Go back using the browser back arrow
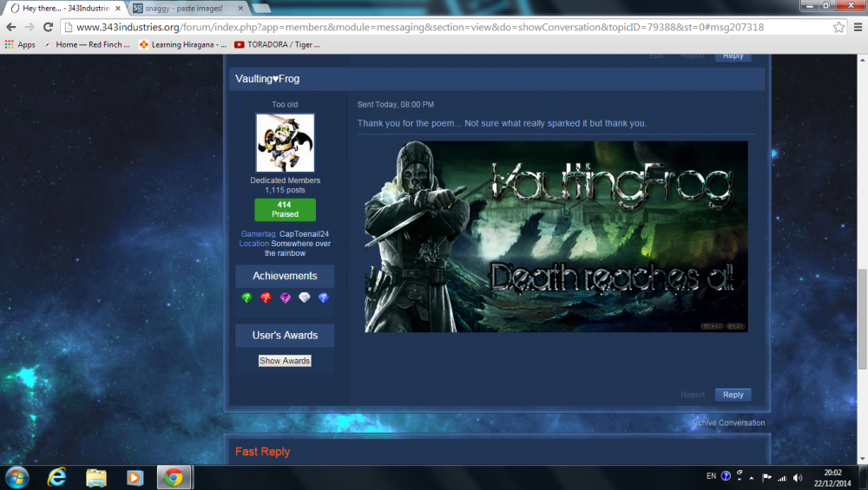This screenshot has height=490, width=868. 11,27
